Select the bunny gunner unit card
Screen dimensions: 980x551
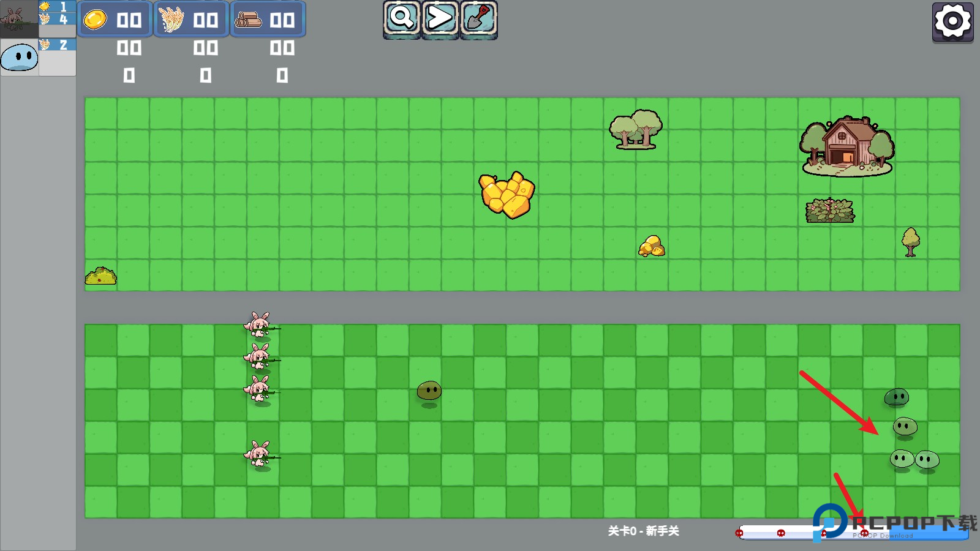click(x=20, y=20)
